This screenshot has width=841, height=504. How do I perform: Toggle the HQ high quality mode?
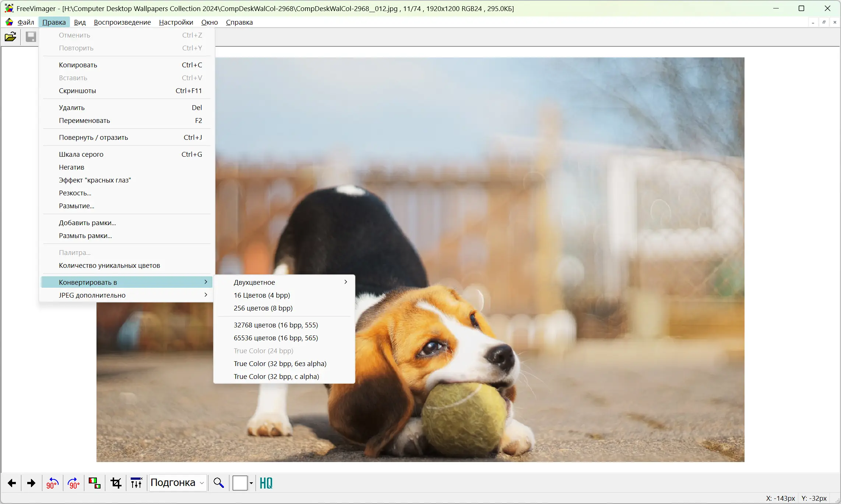point(266,483)
